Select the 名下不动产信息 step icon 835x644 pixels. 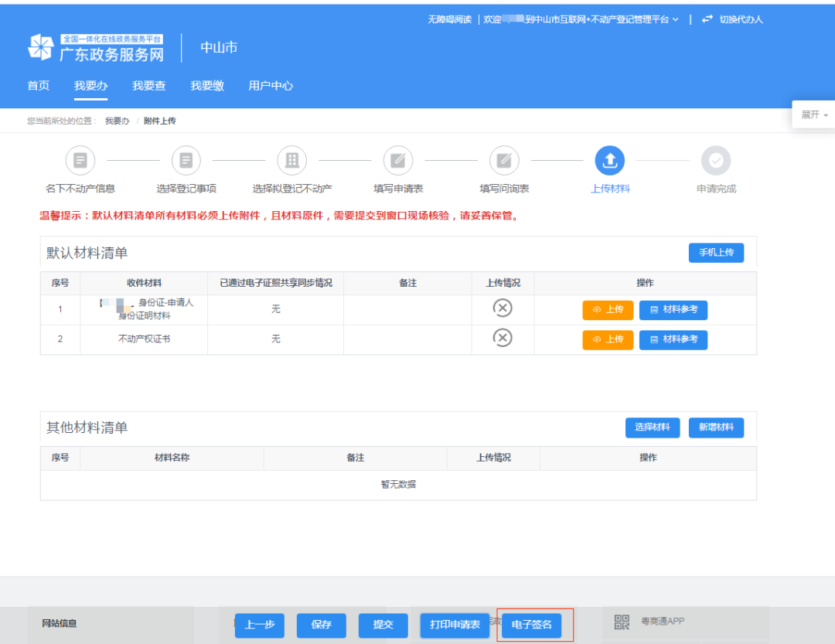tap(80, 160)
